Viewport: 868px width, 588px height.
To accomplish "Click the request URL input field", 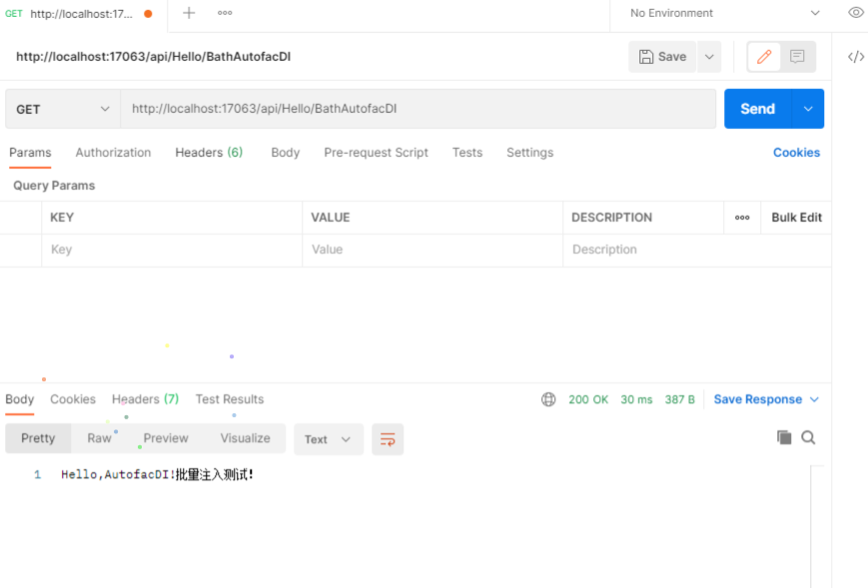I will [418, 109].
